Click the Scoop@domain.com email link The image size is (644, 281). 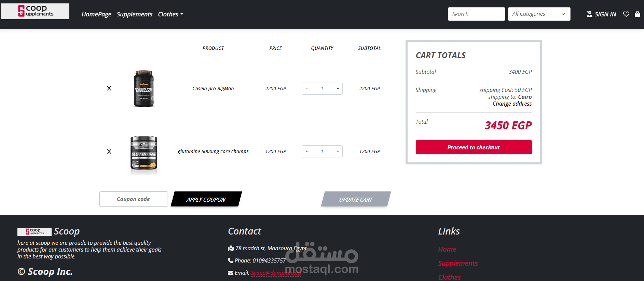276,273
